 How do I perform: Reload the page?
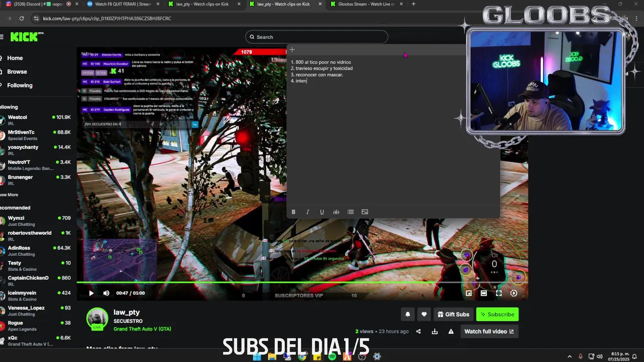pos(21,19)
